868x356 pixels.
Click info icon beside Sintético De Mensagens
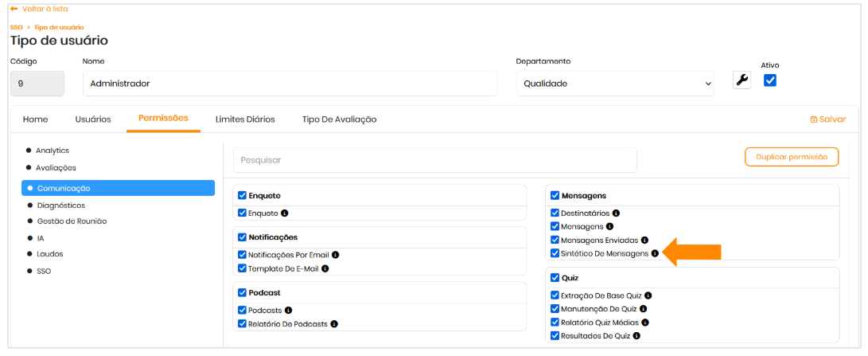pyautogui.click(x=655, y=254)
